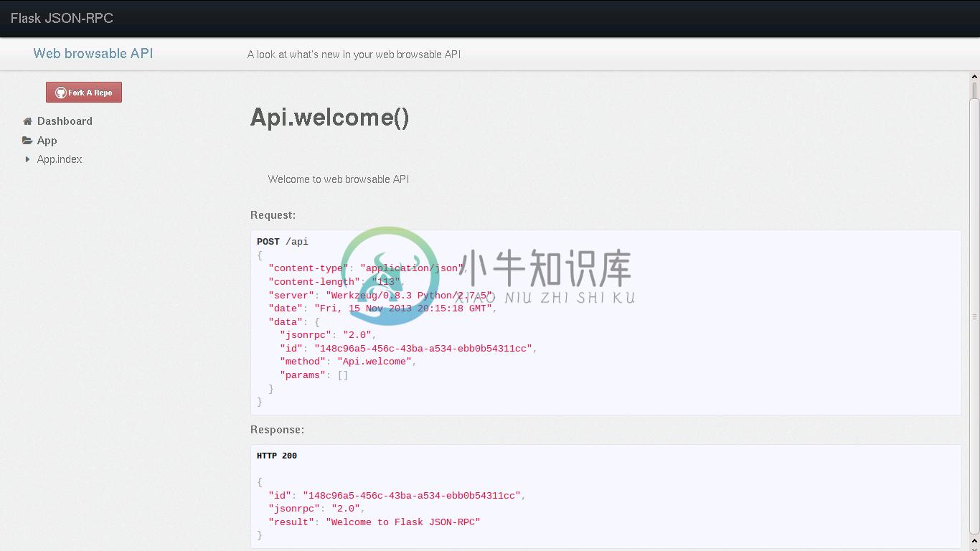The height and width of the screenshot is (551, 980).
Task: Click the response "jsonrpc": "2.0" line
Action: point(316,509)
